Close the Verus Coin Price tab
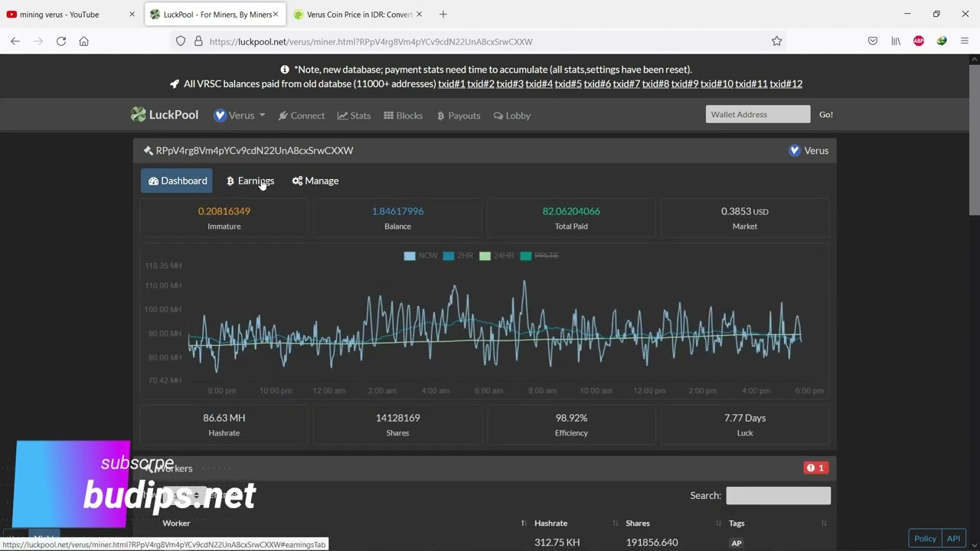Image resolution: width=980 pixels, height=551 pixels. pos(419,14)
